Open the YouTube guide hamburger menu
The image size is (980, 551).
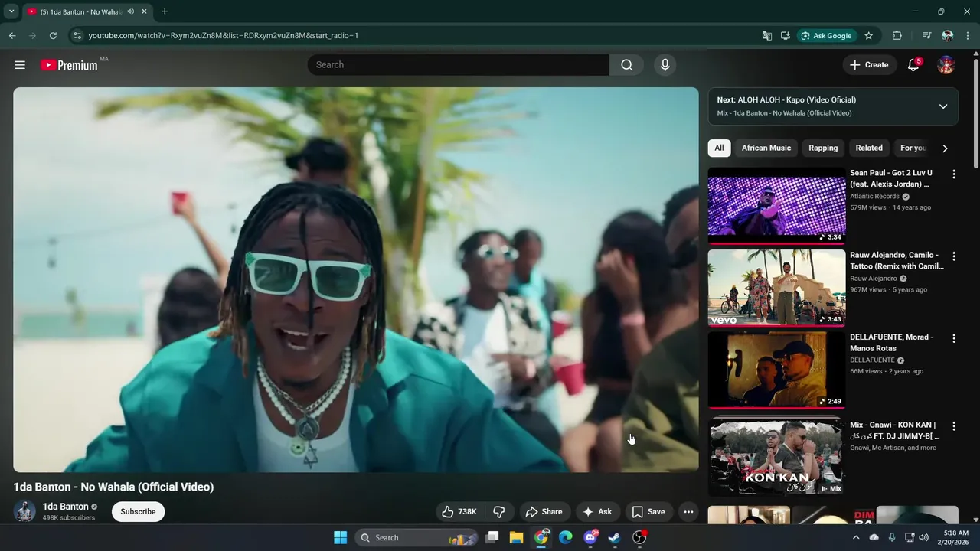coord(20,65)
